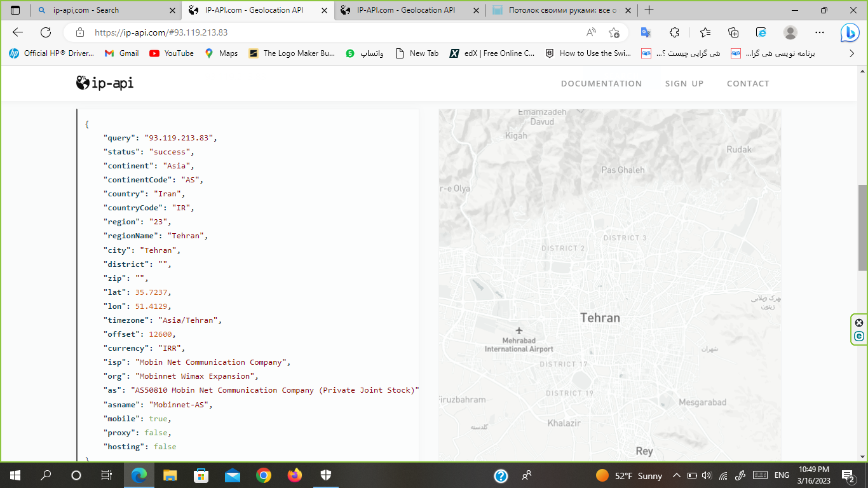This screenshot has width=868, height=488.
Task: Open Task View on the taskbar
Action: click(107, 475)
